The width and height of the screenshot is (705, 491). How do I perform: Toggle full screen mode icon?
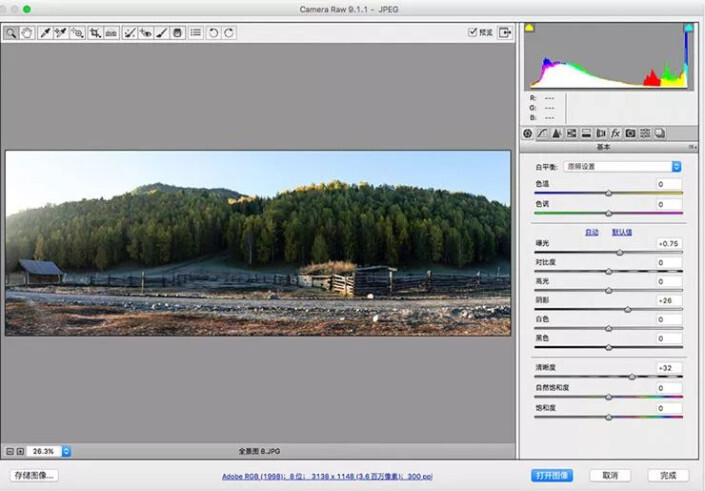pyautogui.click(x=505, y=32)
